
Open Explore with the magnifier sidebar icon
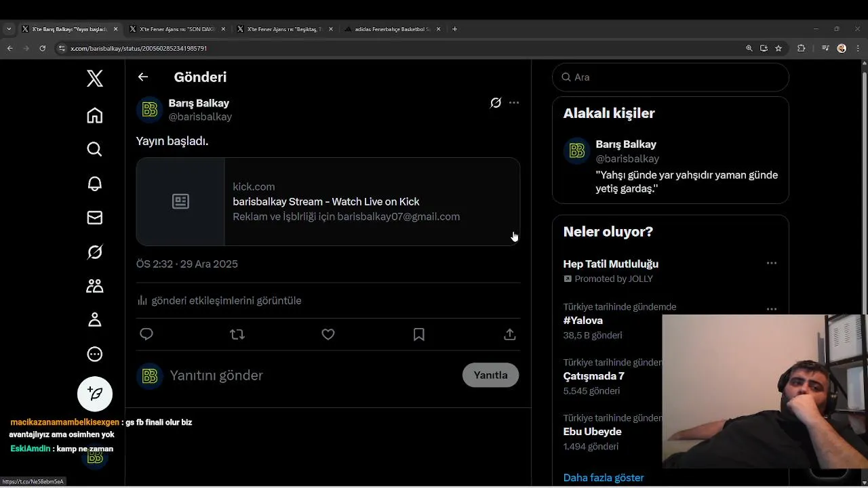click(x=95, y=149)
